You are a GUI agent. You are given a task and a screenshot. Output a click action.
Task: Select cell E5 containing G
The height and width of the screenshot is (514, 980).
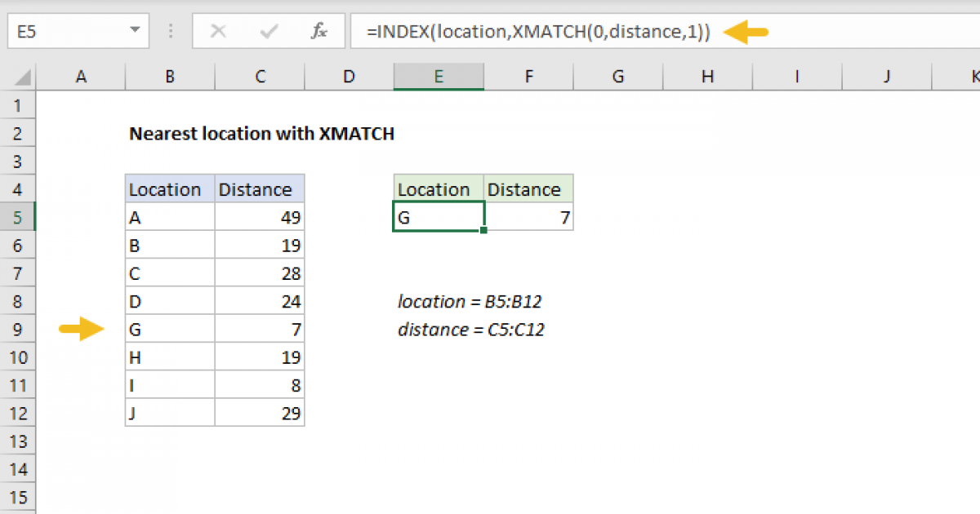click(x=439, y=216)
